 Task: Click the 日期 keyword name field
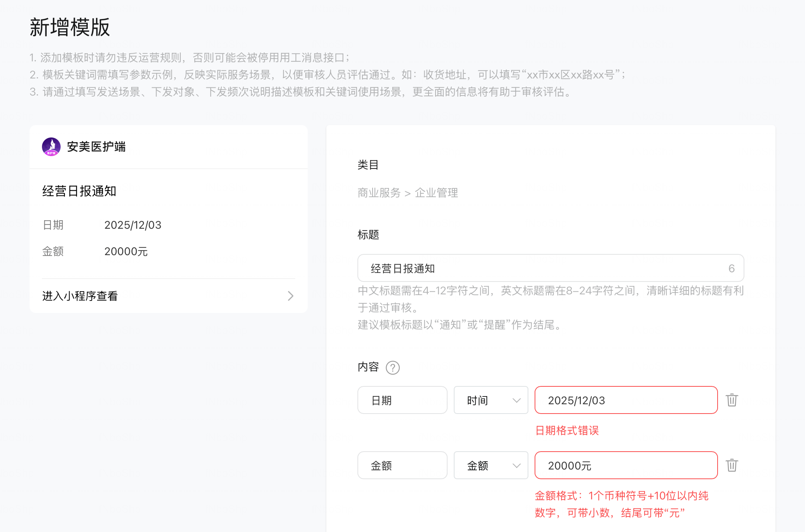[402, 400]
